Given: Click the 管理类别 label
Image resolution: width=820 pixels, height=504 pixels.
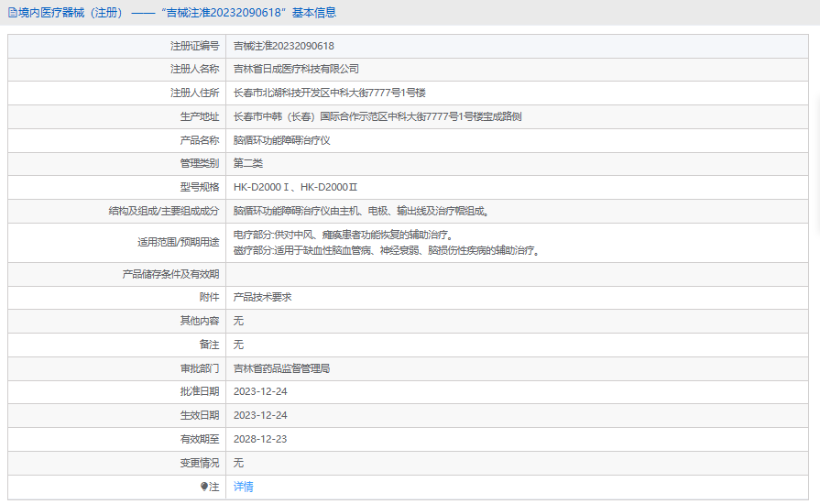Looking at the screenshot, I should tap(200, 164).
